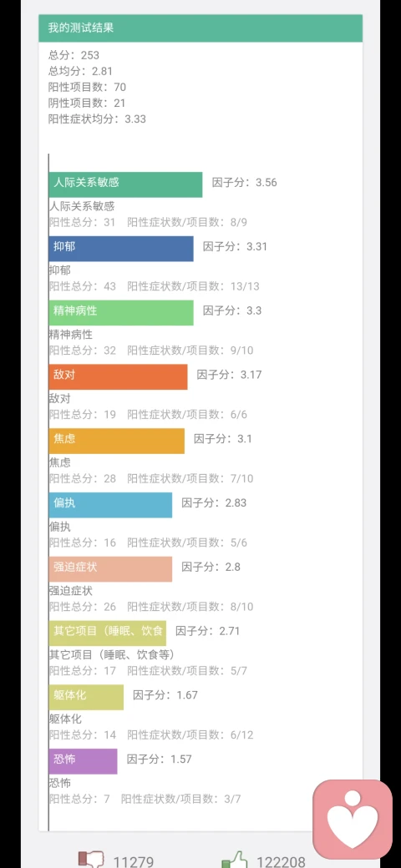Click the 总分：253 text line
This screenshot has width=401, height=868.
click(74, 55)
